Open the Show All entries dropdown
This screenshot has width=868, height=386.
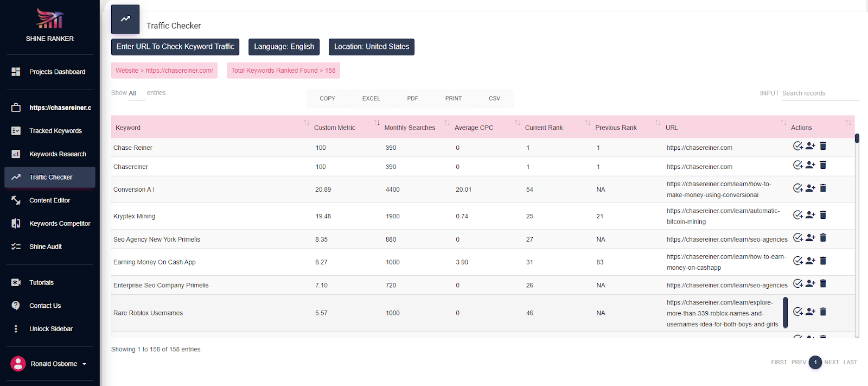coord(136,93)
